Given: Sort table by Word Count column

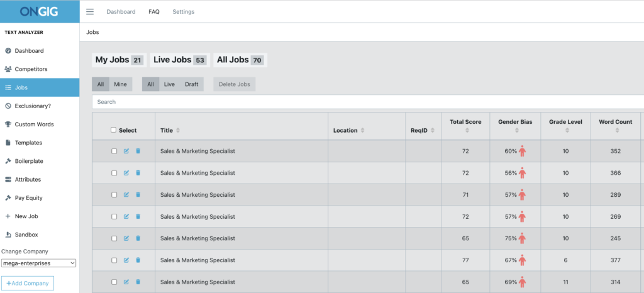Looking at the screenshot, I should click(x=617, y=131).
